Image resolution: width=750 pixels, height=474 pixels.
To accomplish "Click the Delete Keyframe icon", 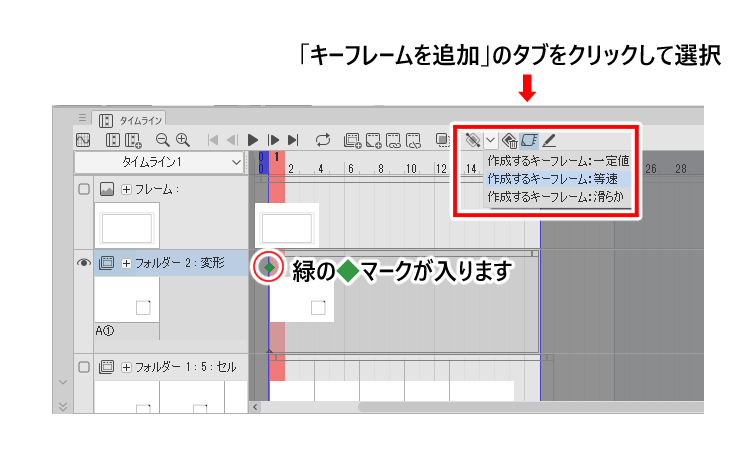I will pos(510,141).
